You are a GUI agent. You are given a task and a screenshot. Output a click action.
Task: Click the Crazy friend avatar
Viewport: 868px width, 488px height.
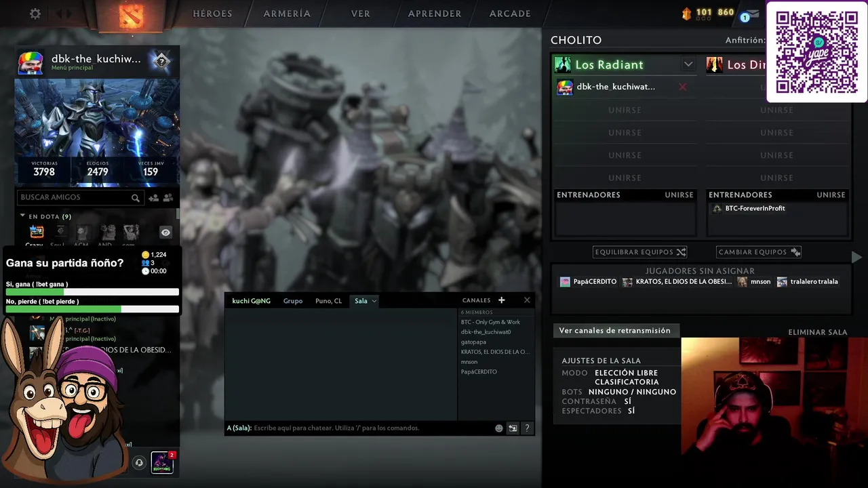pyautogui.click(x=37, y=232)
